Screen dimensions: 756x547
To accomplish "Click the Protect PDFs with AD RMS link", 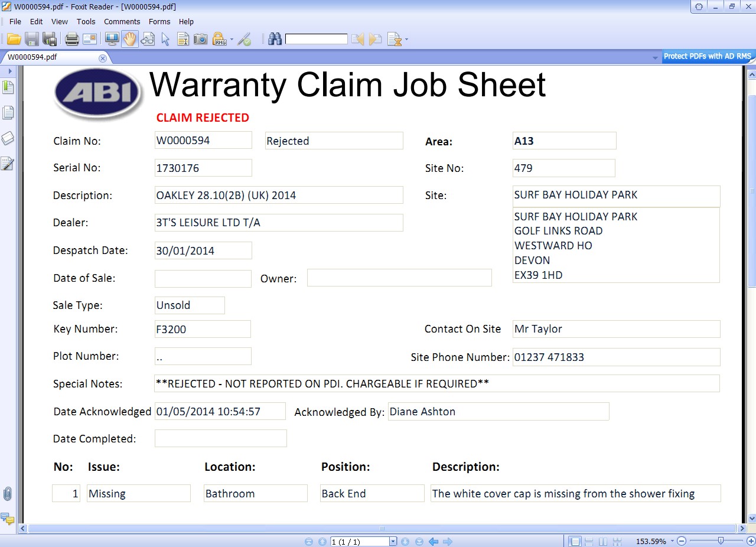I will [x=708, y=57].
